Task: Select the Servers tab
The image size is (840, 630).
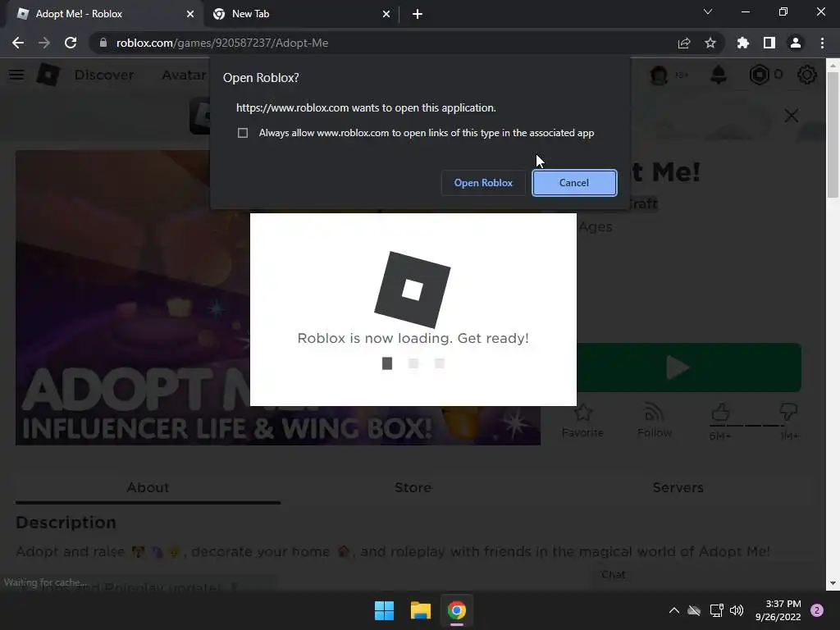Action: pos(678,487)
